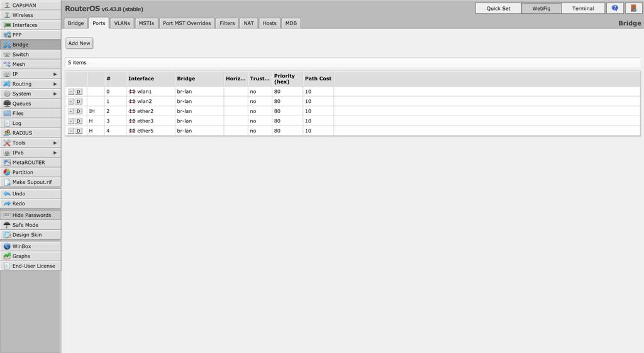Sort by the Path Cost column header
The width and height of the screenshot is (644, 353).
(318, 79)
